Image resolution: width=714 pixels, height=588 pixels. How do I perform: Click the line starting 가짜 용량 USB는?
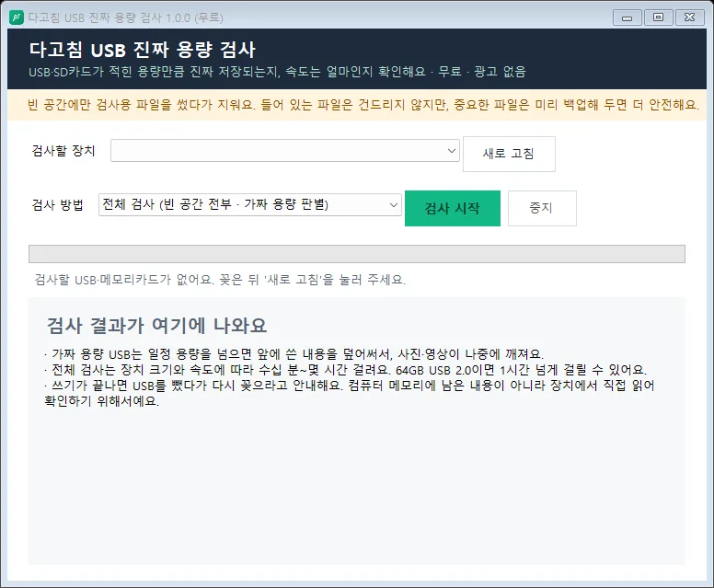(x=294, y=354)
